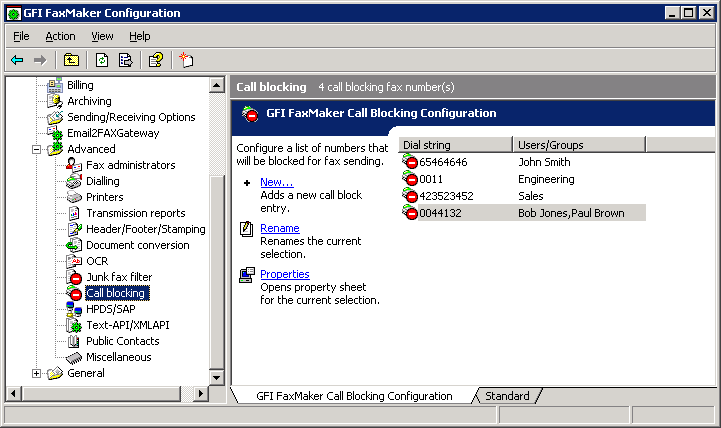Click the Properties action icon
This screenshot has height=428, width=721.
click(x=247, y=274)
